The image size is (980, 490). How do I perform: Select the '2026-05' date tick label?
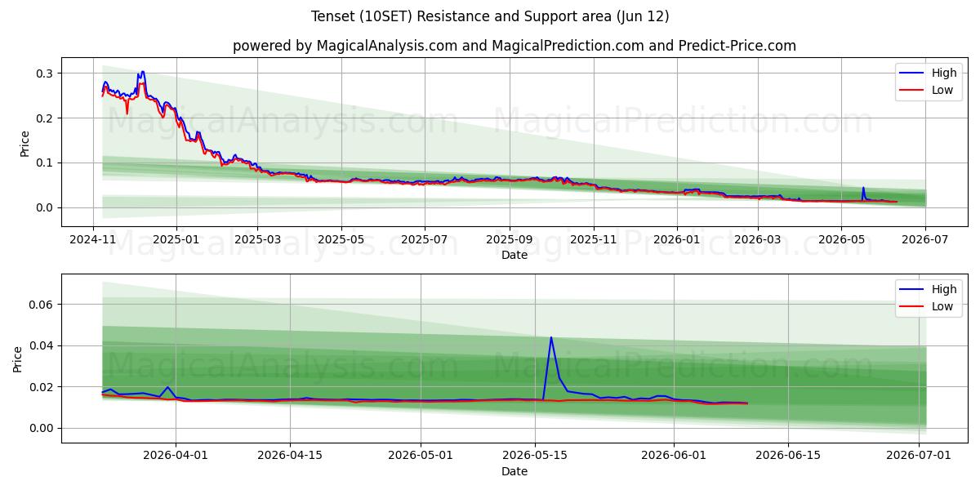[841, 239]
